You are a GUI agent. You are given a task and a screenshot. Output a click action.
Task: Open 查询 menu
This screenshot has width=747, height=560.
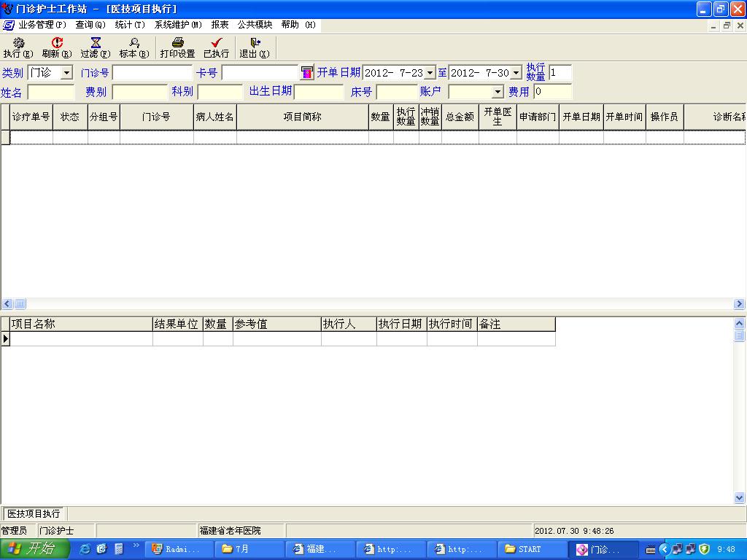[x=90, y=25]
